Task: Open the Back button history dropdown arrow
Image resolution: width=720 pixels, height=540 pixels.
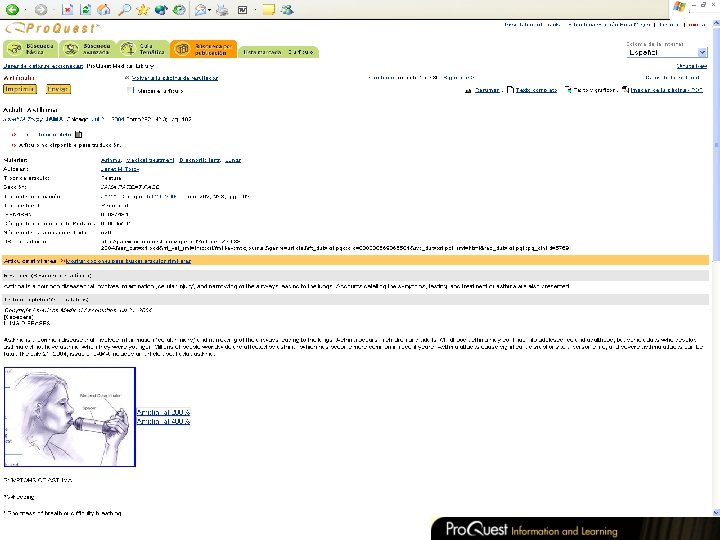Action: [x=25, y=10]
